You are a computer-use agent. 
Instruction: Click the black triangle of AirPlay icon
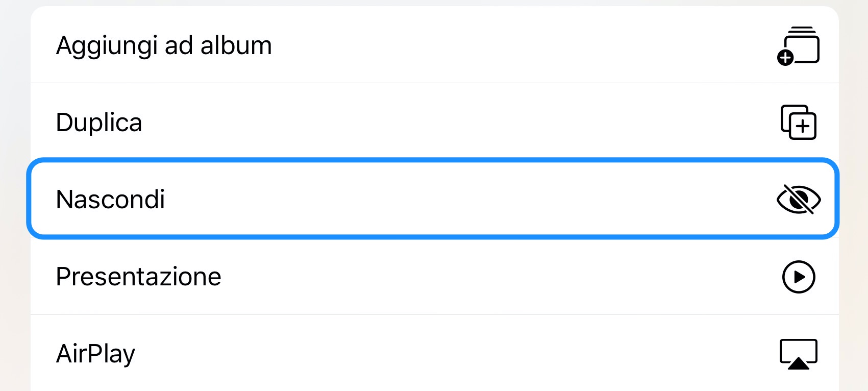coord(799,363)
